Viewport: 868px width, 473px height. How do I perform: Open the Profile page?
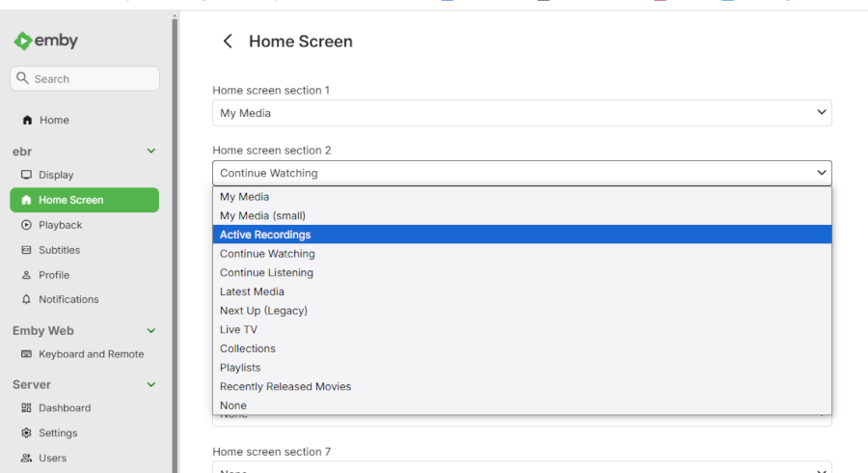tap(53, 275)
